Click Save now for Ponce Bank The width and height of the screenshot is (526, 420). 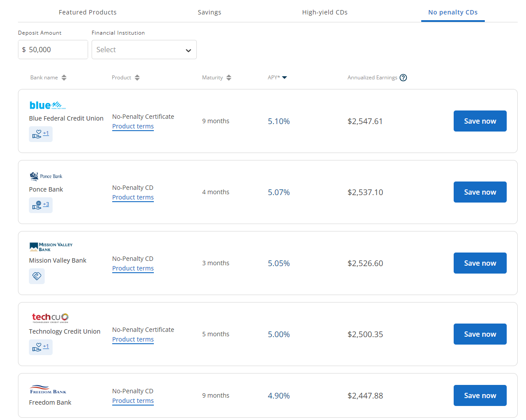(480, 192)
